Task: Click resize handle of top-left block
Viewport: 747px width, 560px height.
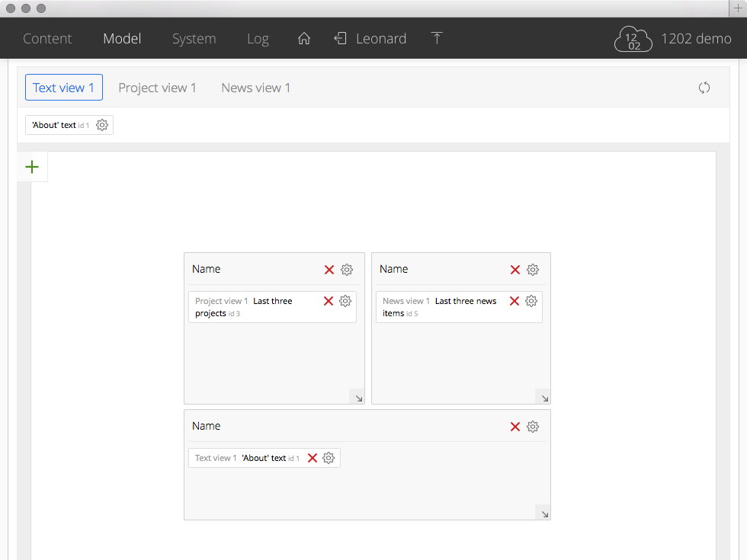Action: (x=357, y=397)
